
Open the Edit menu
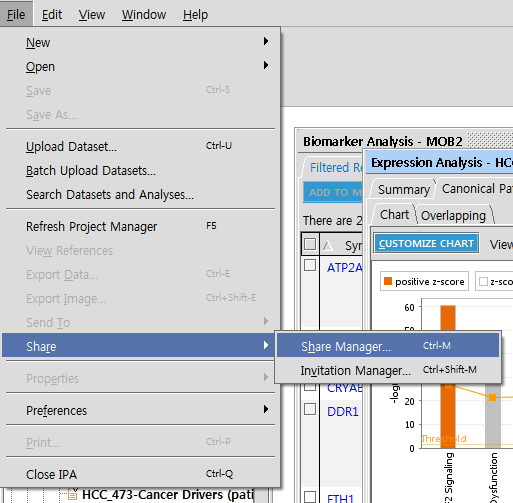(x=52, y=14)
